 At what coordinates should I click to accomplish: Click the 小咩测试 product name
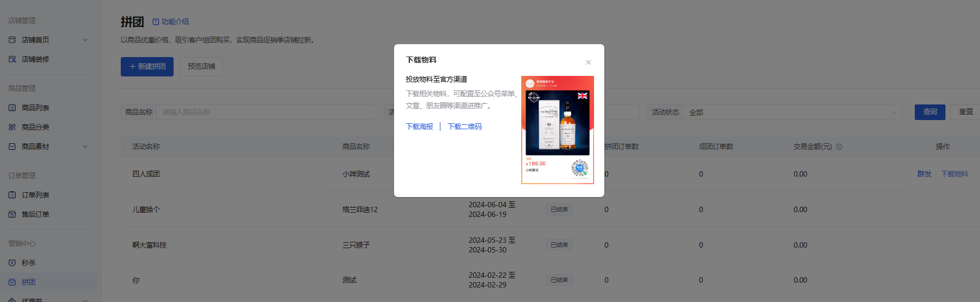coord(356,174)
